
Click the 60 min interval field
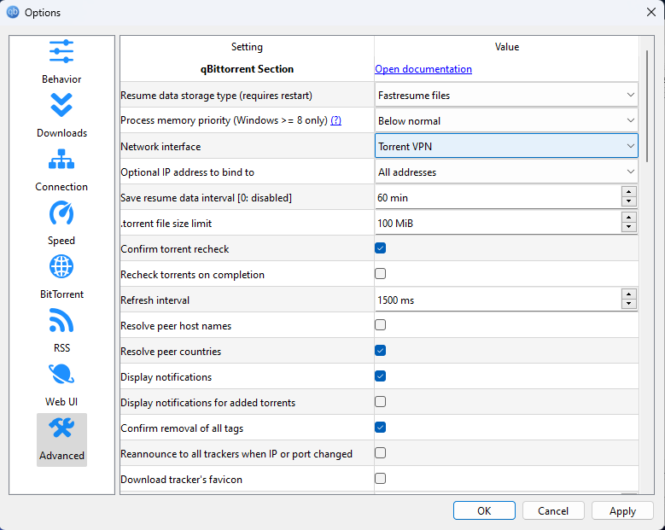point(498,198)
